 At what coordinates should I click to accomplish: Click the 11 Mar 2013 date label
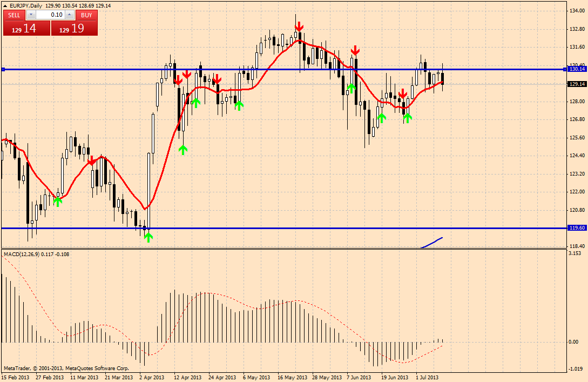coord(84,378)
